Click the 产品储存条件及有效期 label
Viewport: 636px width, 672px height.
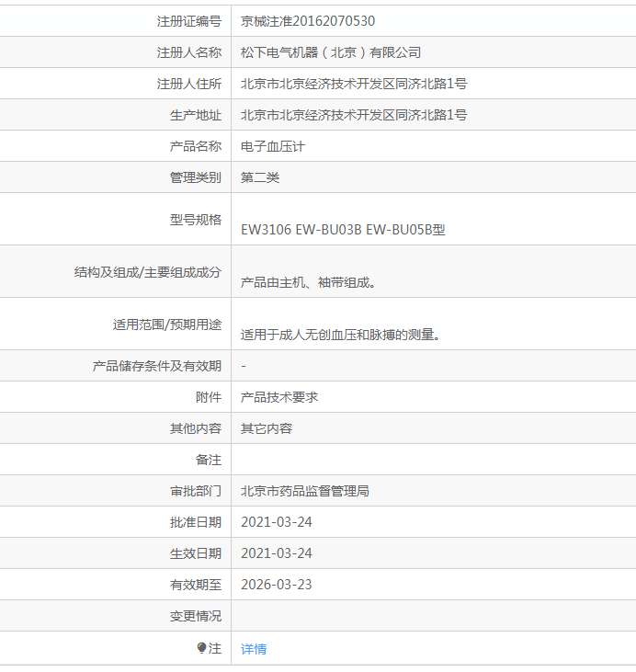[x=157, y=366]
